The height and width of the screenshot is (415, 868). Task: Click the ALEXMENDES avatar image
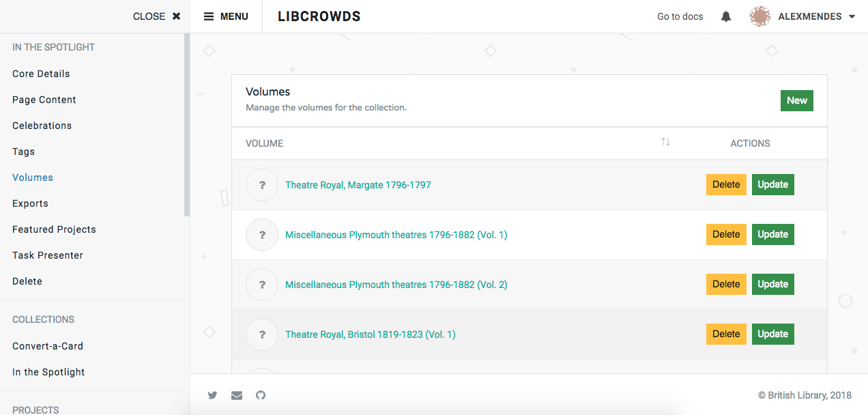tap(759, 16)
